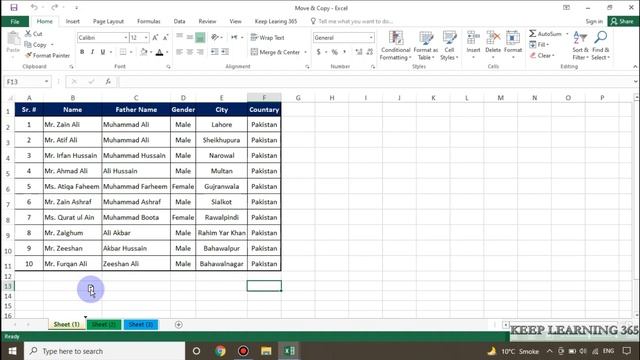Screen dimensions: 640x360
Task: Click the Save icon in title bar
Action: [x=14, y=7]
